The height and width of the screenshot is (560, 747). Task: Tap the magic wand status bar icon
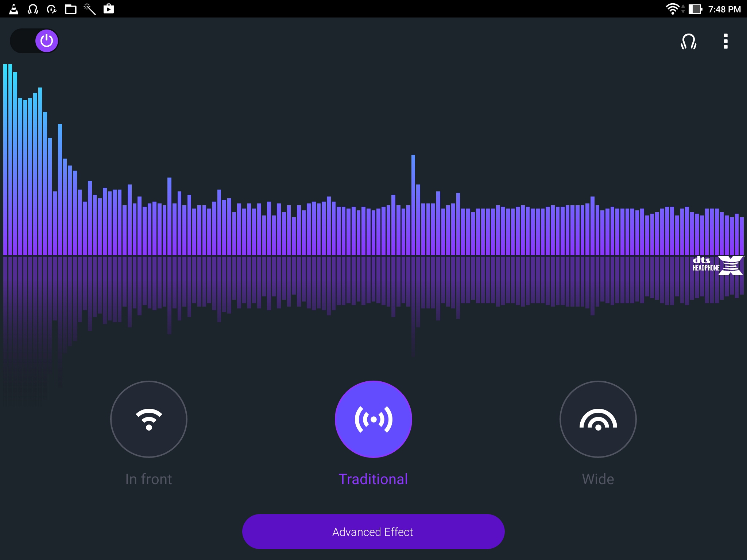90,9
